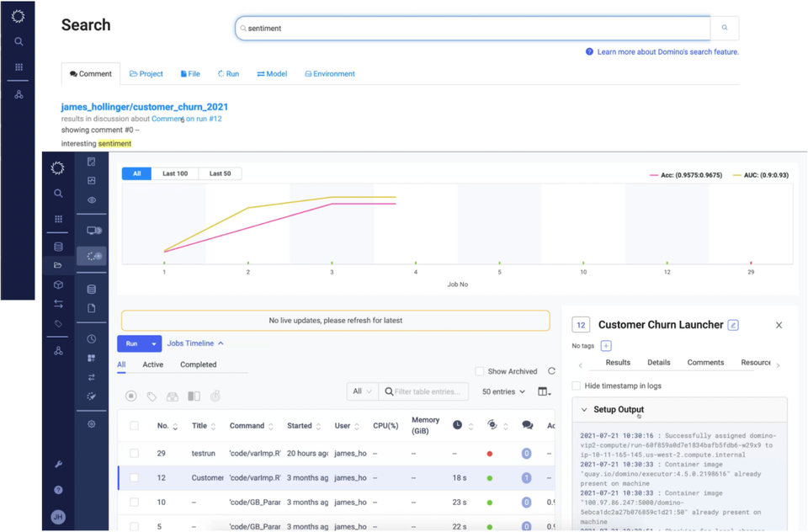Image resolution: width=808 pixels, height=532 pixels.
Task: Click the refresh icon next to Show Archived
Action: (x=551, y=371)
